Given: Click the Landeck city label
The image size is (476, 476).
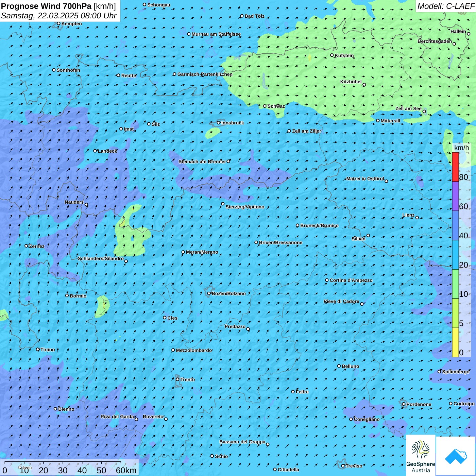Looking at the screenshot, I should [107, 151].
